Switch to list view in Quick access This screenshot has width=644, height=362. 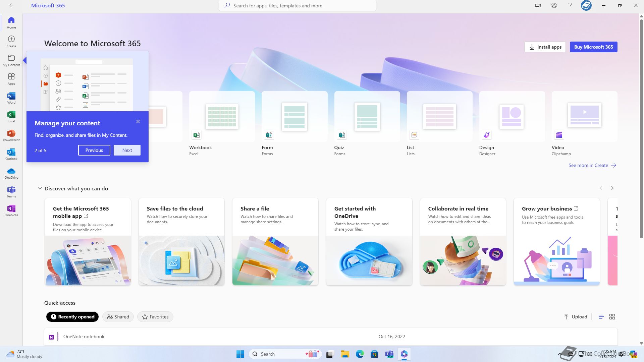tap(601, 317)
